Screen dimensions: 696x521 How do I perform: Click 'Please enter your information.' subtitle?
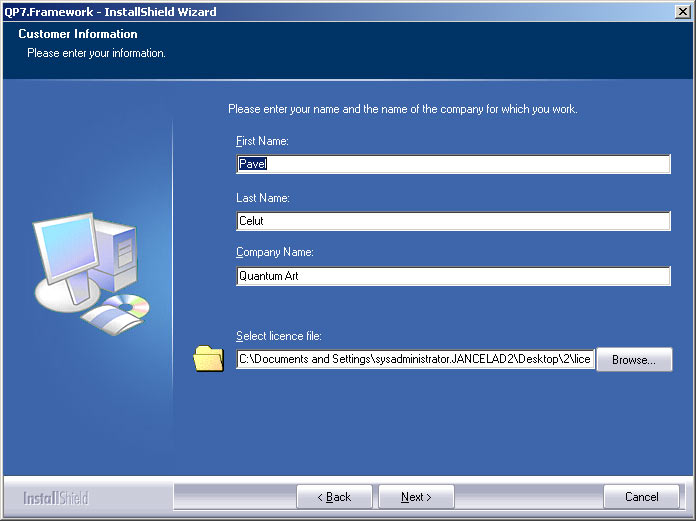pos(96,53)
